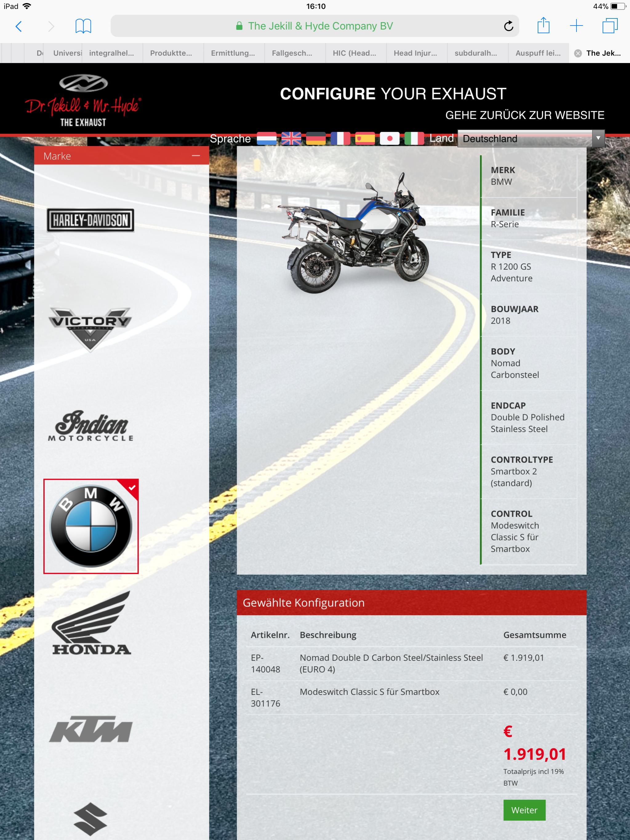Switch language with the Japanese flag

(x=389, y=139)
